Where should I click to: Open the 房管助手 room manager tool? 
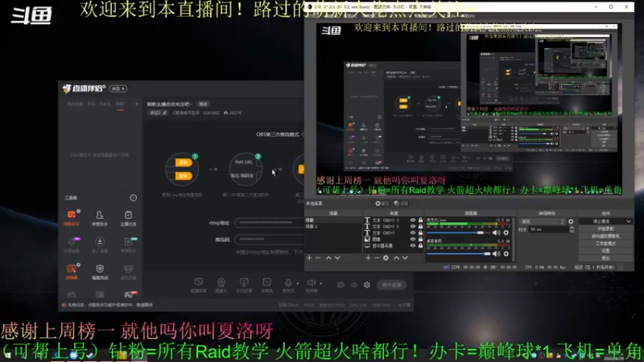[x=99, y=218]
